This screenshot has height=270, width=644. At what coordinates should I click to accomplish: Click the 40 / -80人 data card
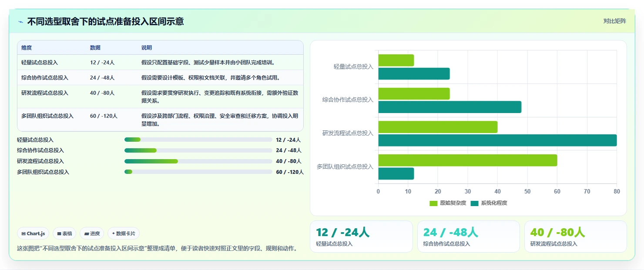pos(576,237)
